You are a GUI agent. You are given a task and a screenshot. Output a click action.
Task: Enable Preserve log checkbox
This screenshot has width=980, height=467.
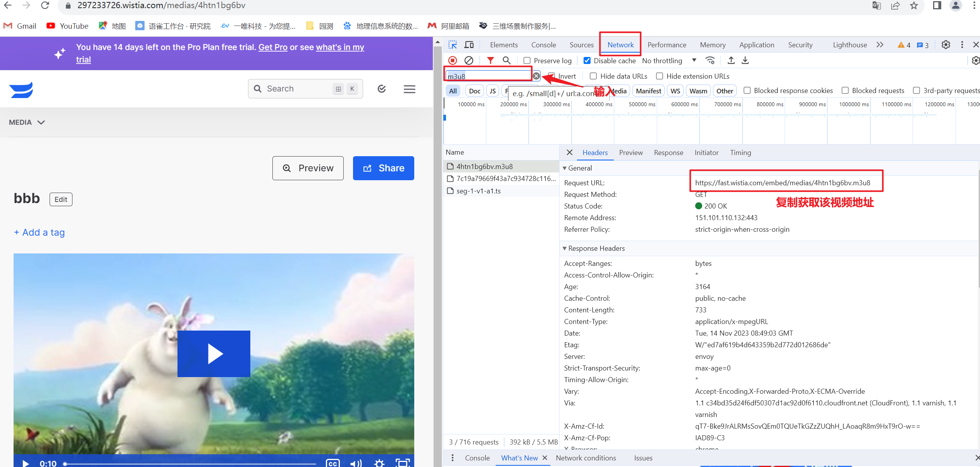(527, 60)
